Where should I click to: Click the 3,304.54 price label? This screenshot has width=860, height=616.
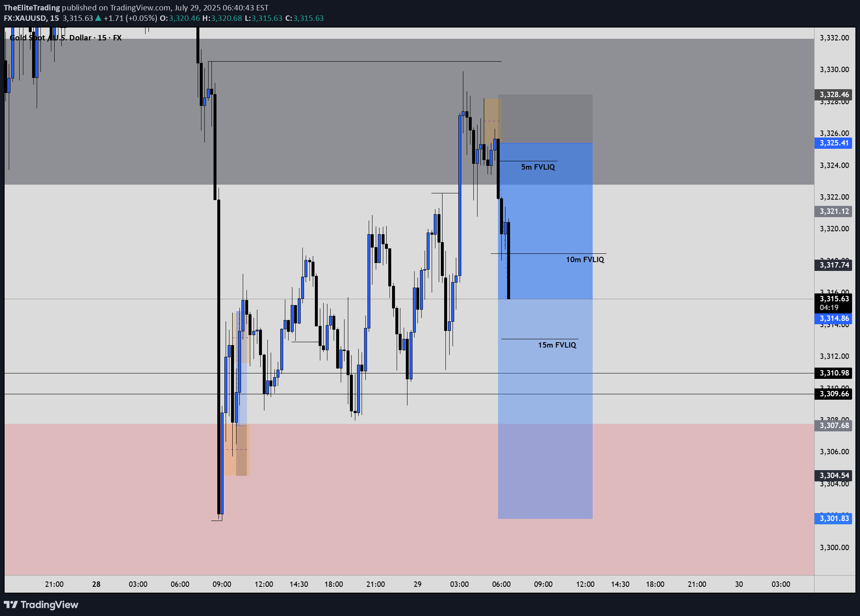[x=833, y=476]
